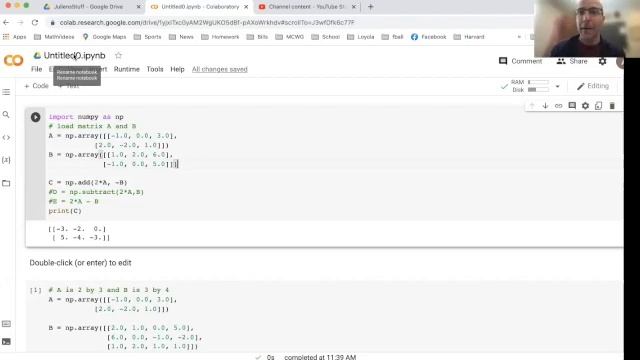Open the File menu
Image resolution: width=640 pixels, height=360 pixels.
pos(37,69)
